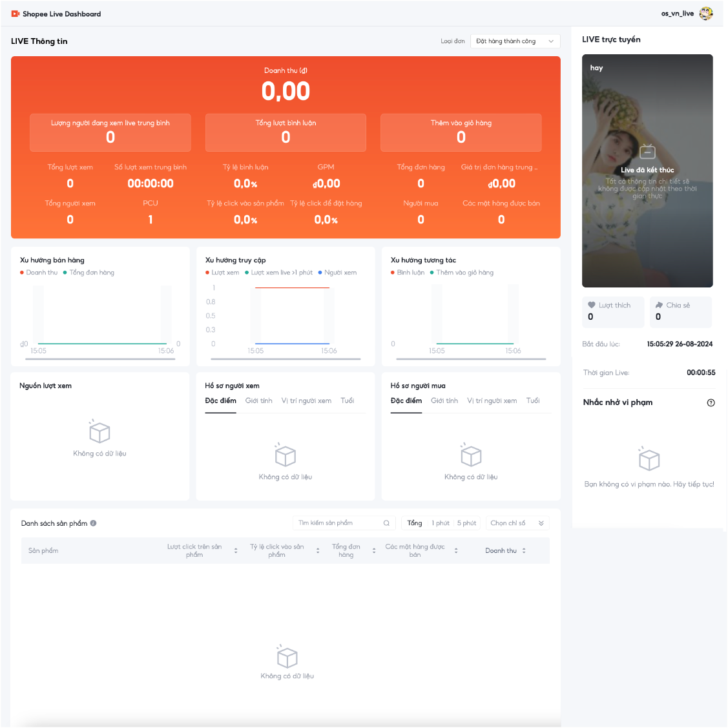This screenshot has width=728, height=728.
Task: Click the Sản phẩm column header
Action: (43, 550)
